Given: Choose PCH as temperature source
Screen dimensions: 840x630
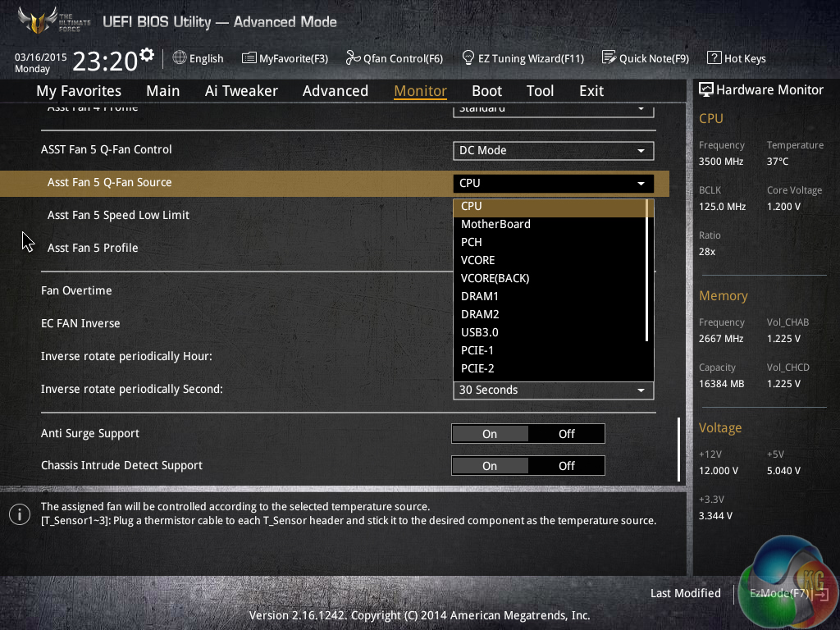Looking at the screenshot, I should [x=550, y=242].
